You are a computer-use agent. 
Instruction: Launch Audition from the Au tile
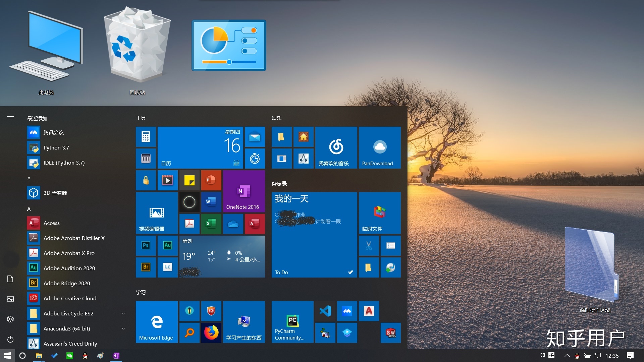[167, 246]
